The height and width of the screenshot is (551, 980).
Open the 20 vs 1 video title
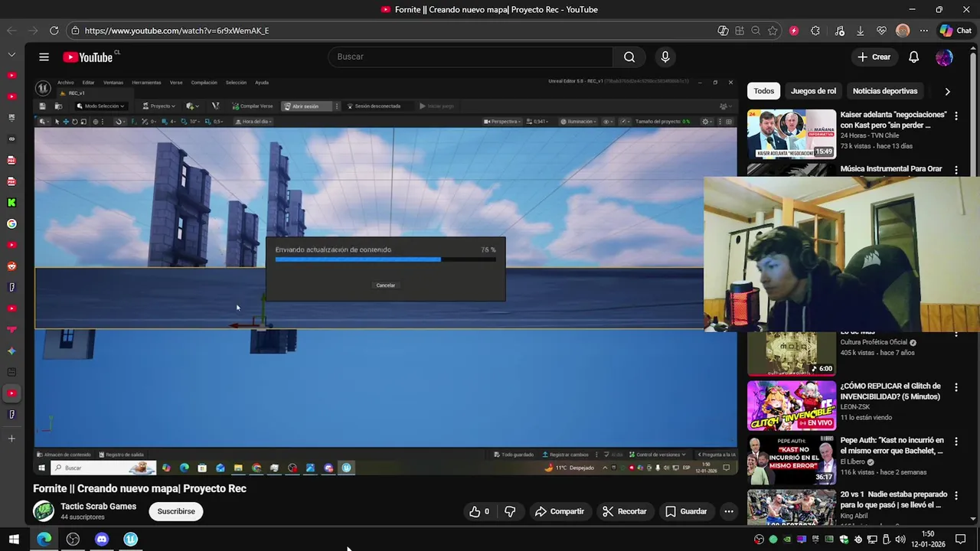click(893, 499)
